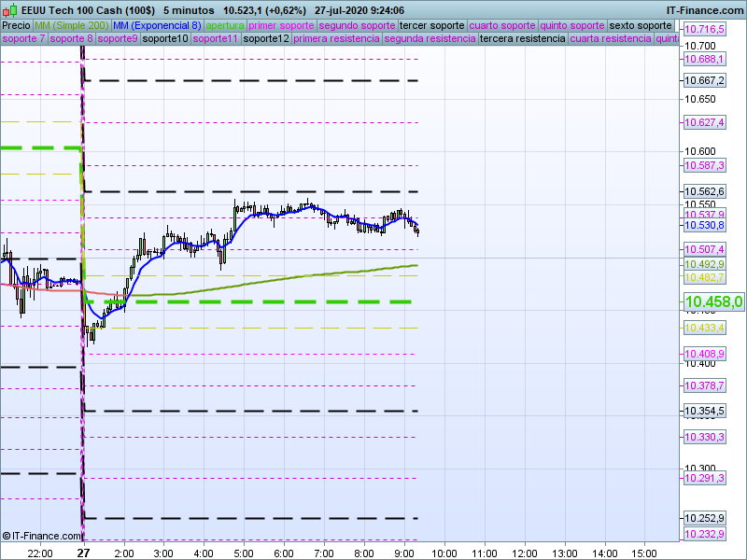This screenshot has height=560, width=747.
Task: Click the 10.716,5 price label on axis
Action: click(x=704, y=30)
